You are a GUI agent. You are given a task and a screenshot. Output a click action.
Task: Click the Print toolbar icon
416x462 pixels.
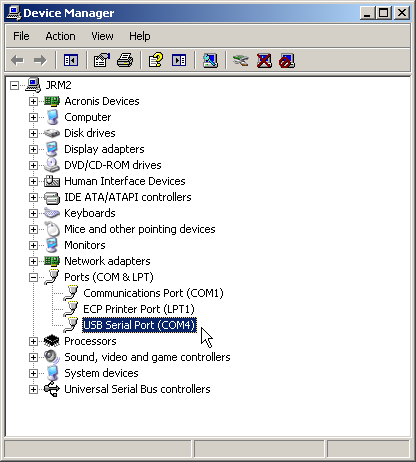point(125,60)
